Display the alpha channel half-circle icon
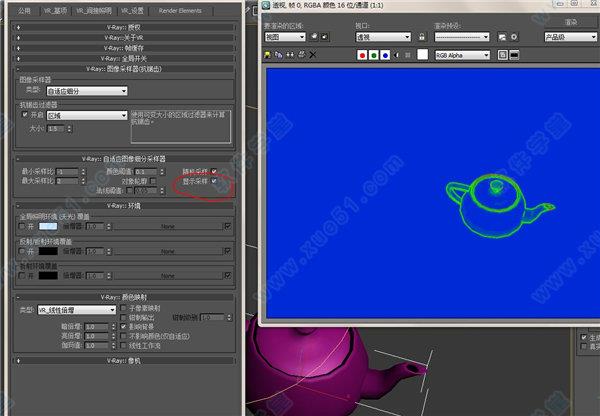600x416 pixels. tap(396, 55)
